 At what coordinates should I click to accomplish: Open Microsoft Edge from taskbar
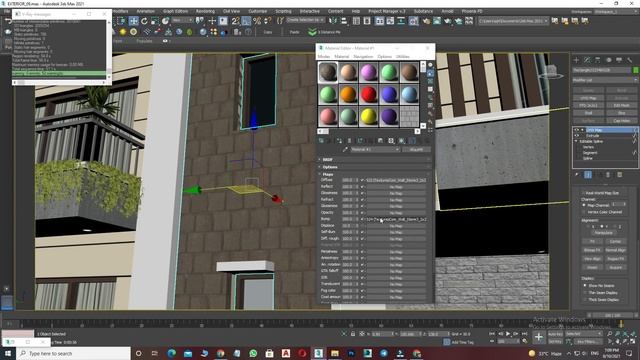coord(171,353)
